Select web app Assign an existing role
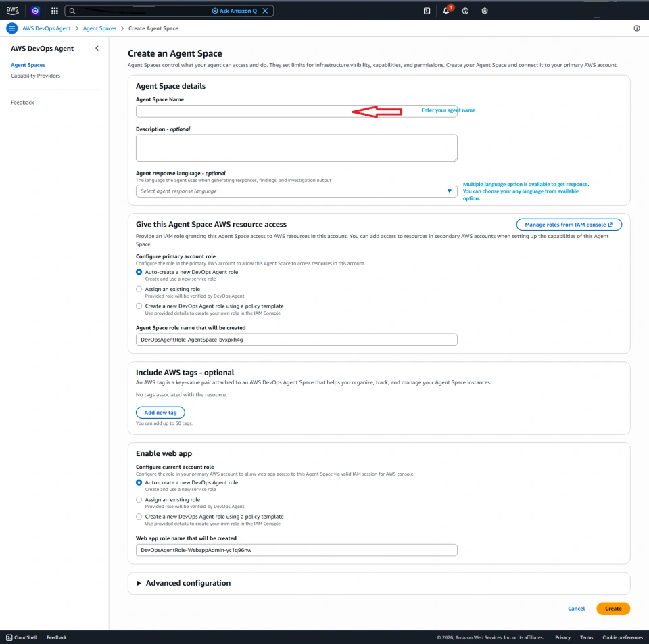The height and width of the screenshot is (644, 649). [x=139, y=499]
